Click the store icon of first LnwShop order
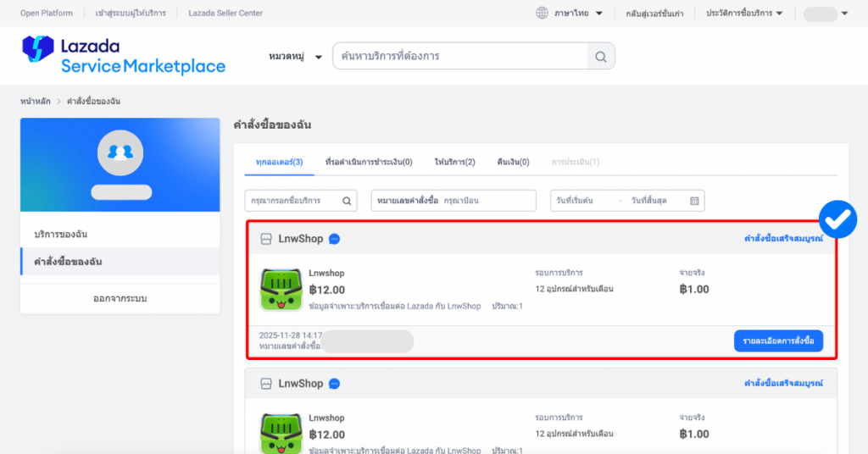868x454 pixels. [266, 239]
